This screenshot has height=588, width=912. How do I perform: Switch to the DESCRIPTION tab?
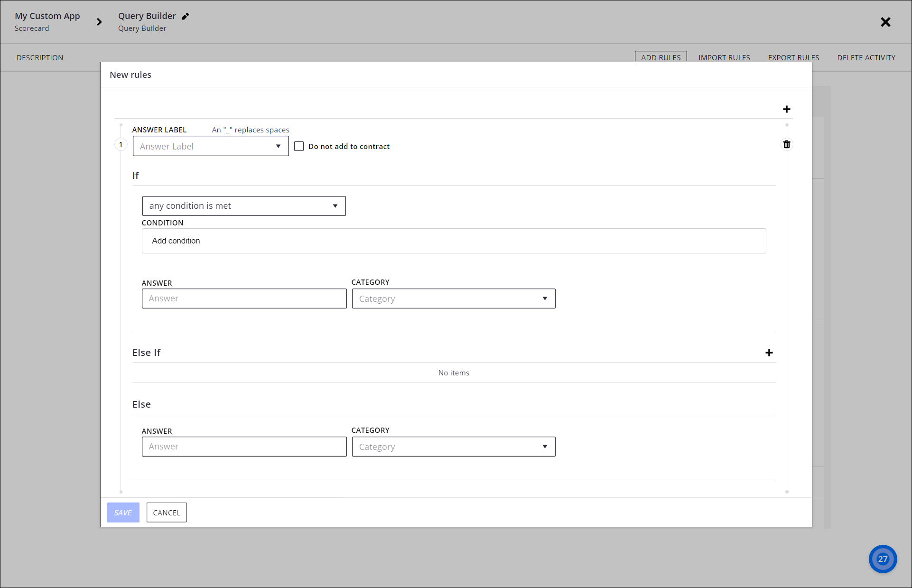[40, 57]
